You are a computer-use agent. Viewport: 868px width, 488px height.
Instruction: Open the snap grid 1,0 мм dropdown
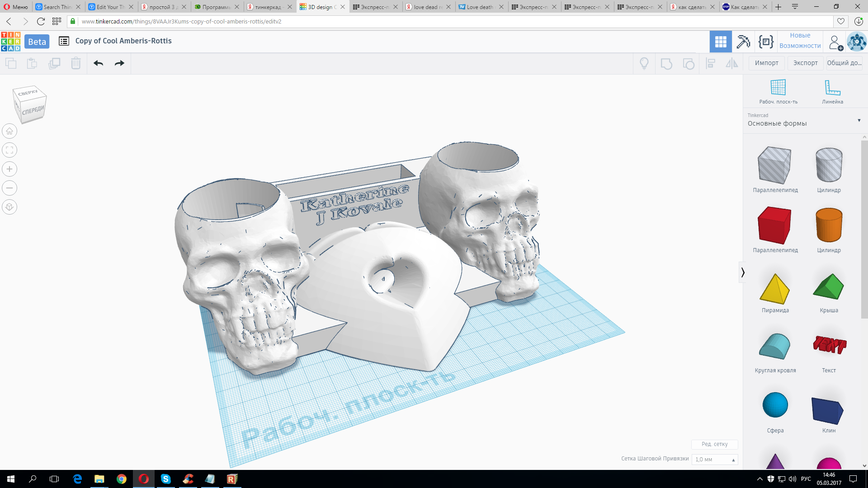(715, 459)
